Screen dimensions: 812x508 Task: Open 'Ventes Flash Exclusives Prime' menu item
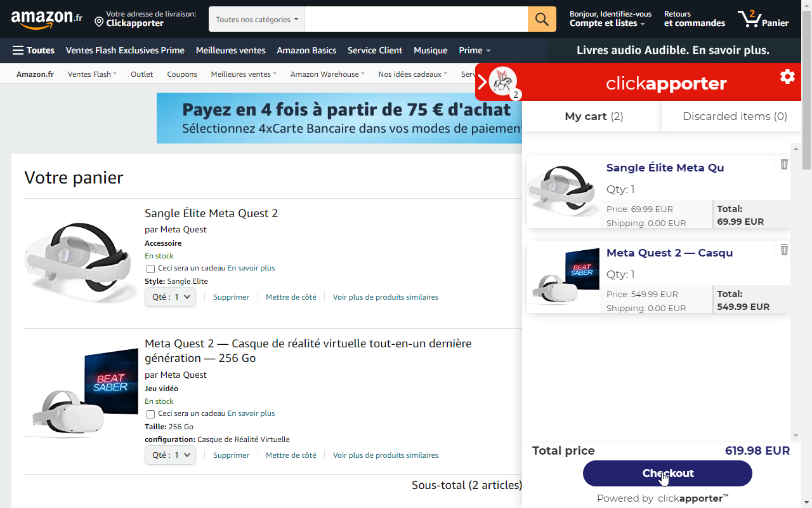pyautogui.click(x=125, y=50)
